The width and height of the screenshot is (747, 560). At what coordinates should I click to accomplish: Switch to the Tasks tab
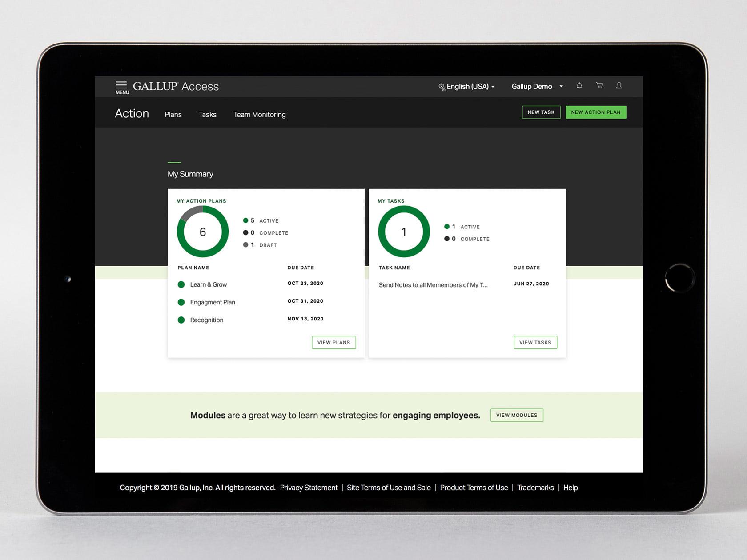[x=207, y=114]
